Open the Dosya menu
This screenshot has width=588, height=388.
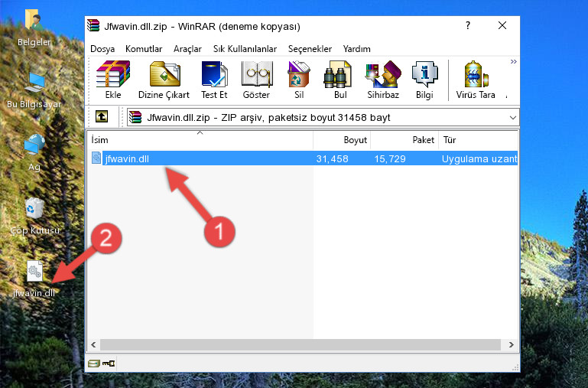click(102, 49)
